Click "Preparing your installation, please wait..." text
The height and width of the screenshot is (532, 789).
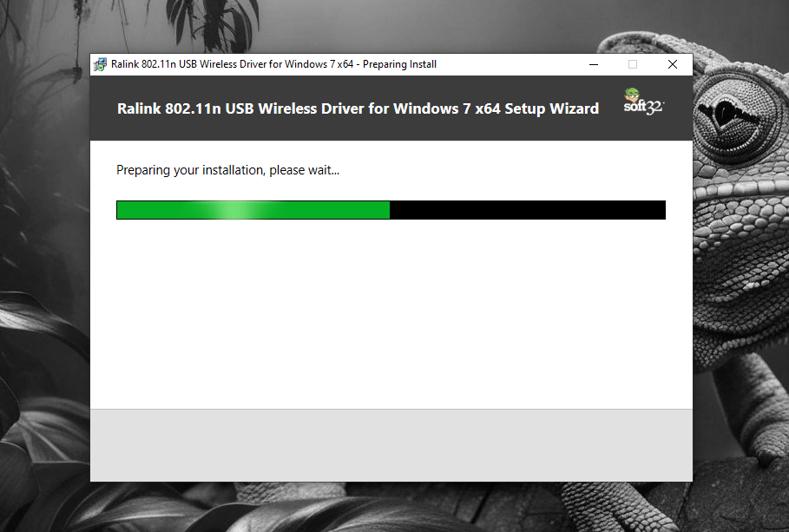click(x=228, y=170)
